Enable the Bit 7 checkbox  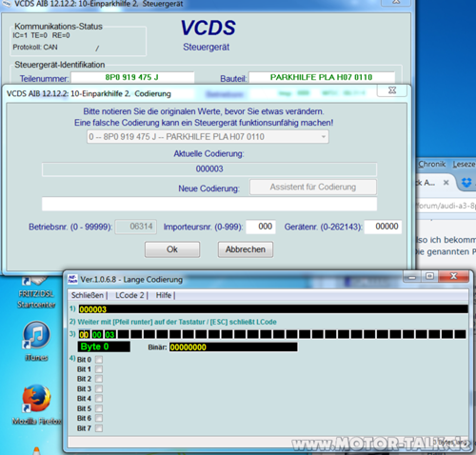[x=99, y=428]
